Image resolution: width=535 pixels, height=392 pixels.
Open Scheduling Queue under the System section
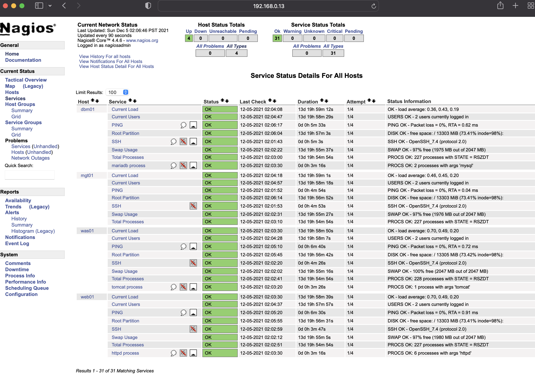(27, 288)
